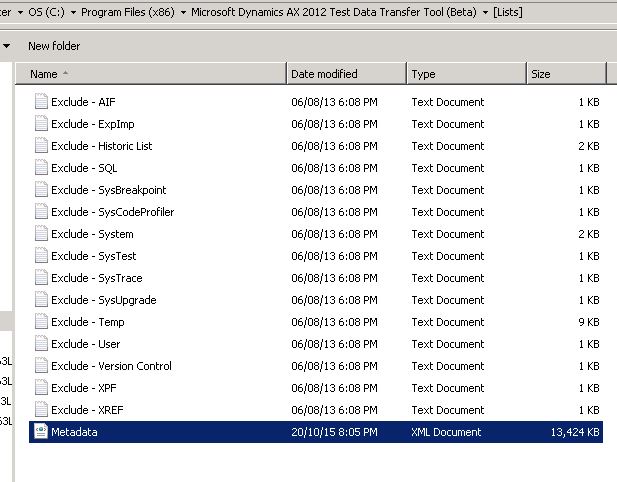This screenshot has height=482, width=617.
Task: Select the Exclude - XREF file icon
Action: (x=41, y=410)
